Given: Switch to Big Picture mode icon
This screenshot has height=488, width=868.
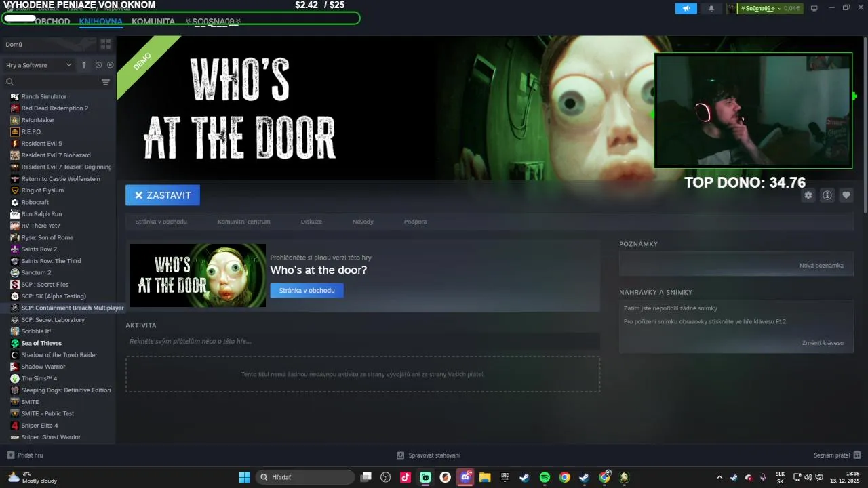Looking at the screenshot, I should 814,9.
